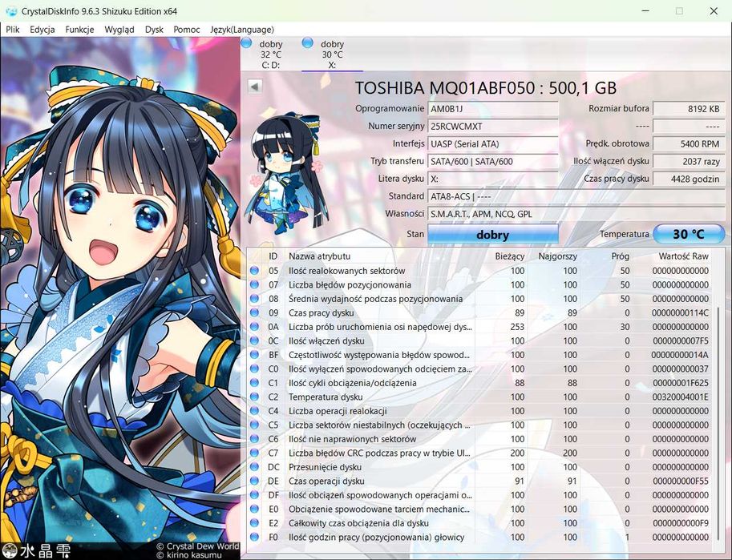Screen dimensions: 732x560
Task: Click the power-on hours 4428 godzin
Action: (689, 179)
